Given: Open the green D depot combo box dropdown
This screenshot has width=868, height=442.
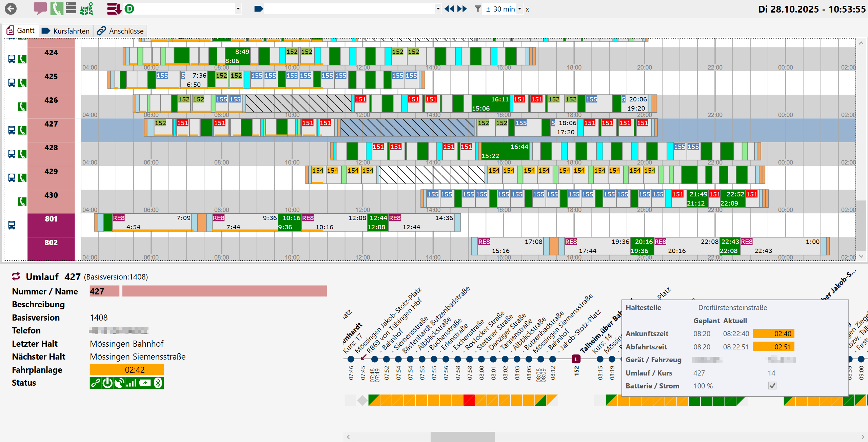Looking at the screenshot, I should coord(238,9).
